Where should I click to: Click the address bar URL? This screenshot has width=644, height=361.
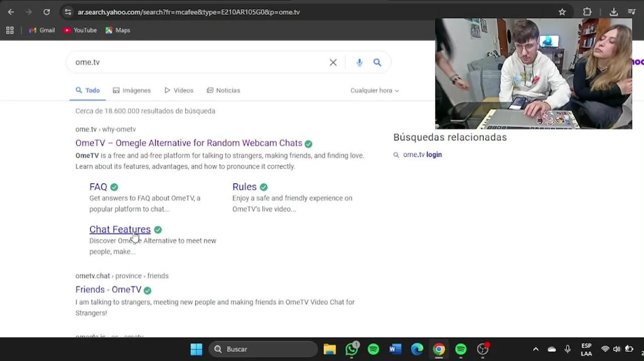coord(189,12)
